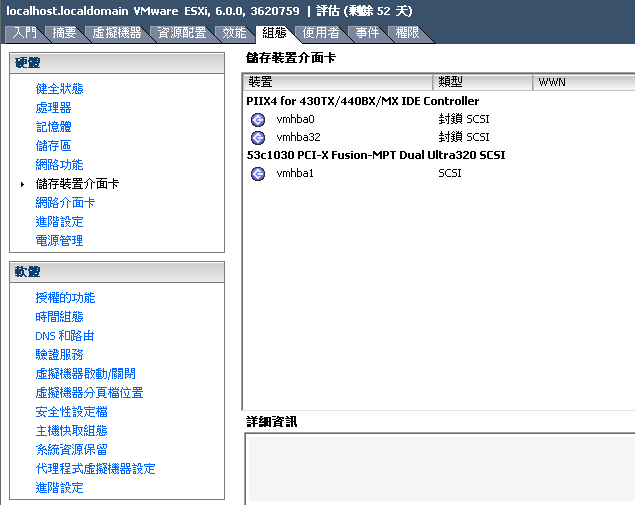
Task: Open the 系統資源保留 link
Action: pyautogui.click(x=72, y=450)
